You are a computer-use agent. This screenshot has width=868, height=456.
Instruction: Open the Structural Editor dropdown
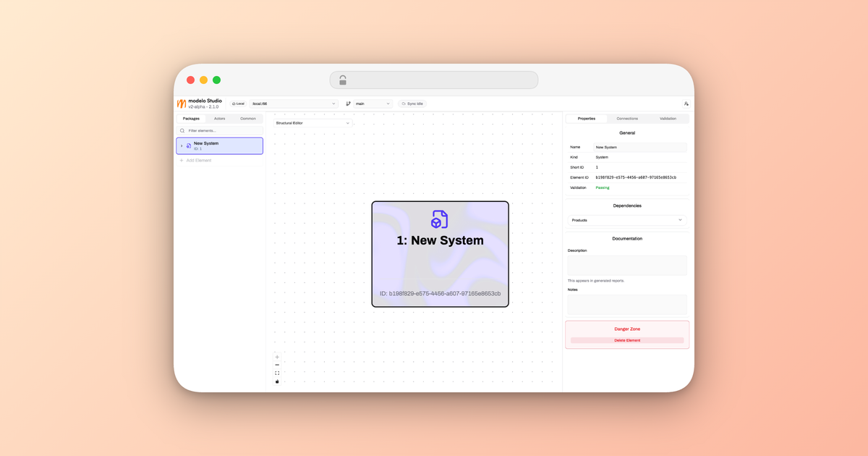(x=312, y=123)
